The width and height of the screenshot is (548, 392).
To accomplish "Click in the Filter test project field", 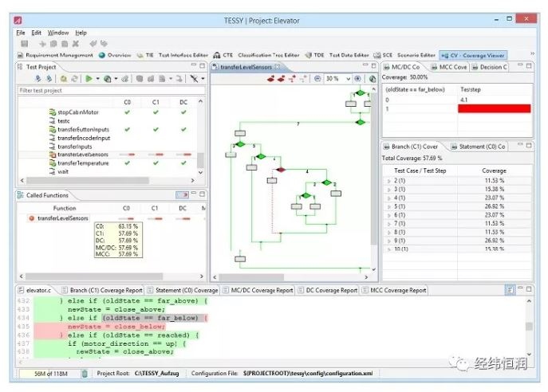I will coord(111,90).
